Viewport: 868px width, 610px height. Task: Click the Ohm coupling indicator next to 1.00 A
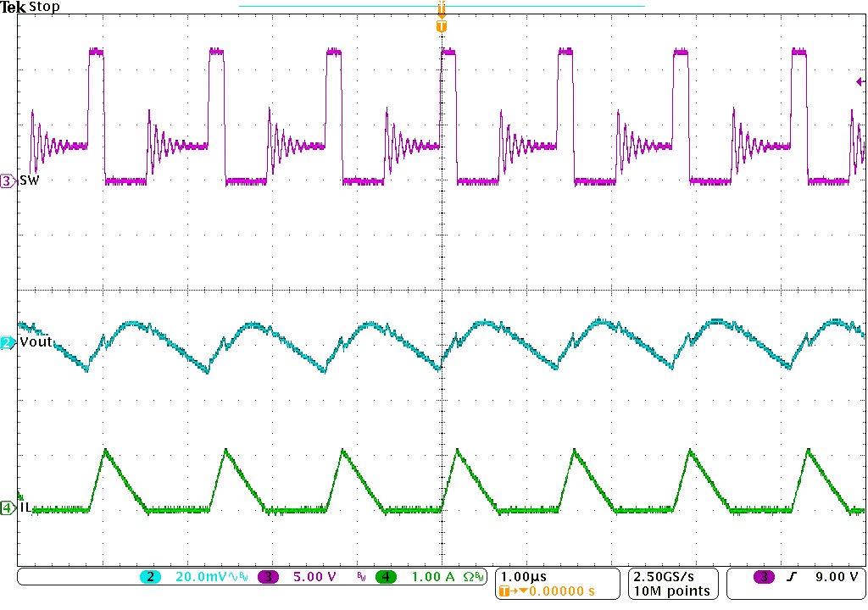coord(468,575)
